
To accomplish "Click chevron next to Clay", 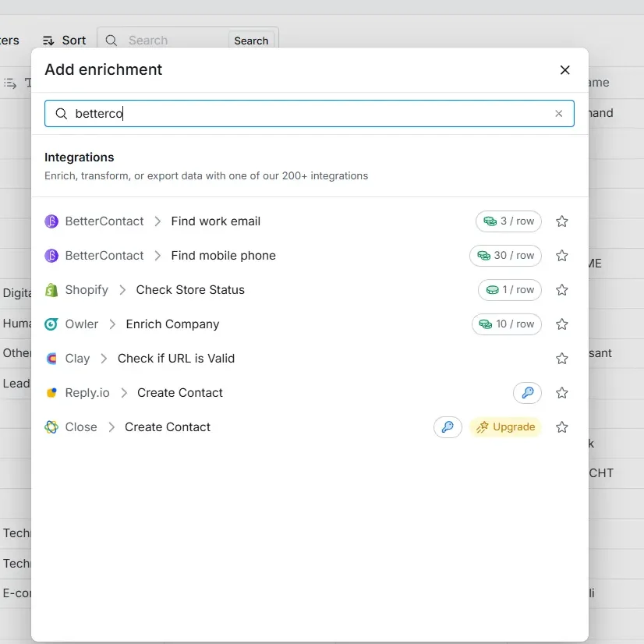I will tap(104, 359).
